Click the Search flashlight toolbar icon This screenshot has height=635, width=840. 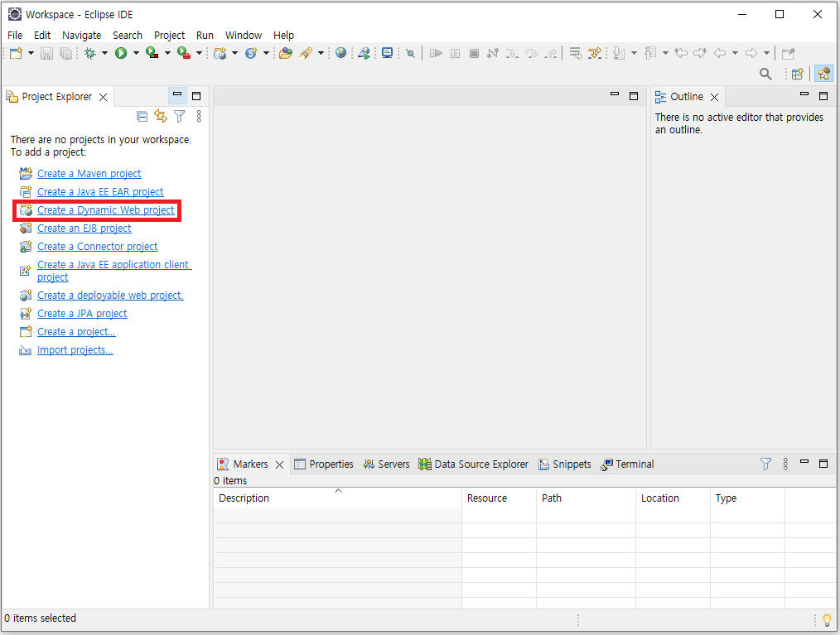[x=306, y=53]
